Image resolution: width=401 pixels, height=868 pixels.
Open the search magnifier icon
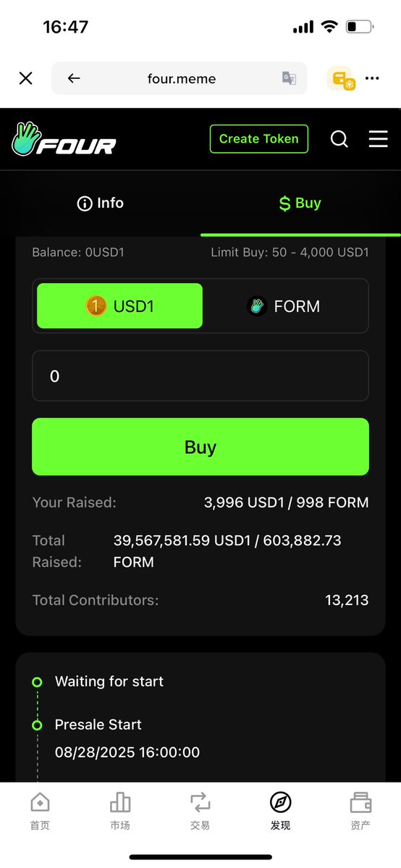tap(339, 139)
